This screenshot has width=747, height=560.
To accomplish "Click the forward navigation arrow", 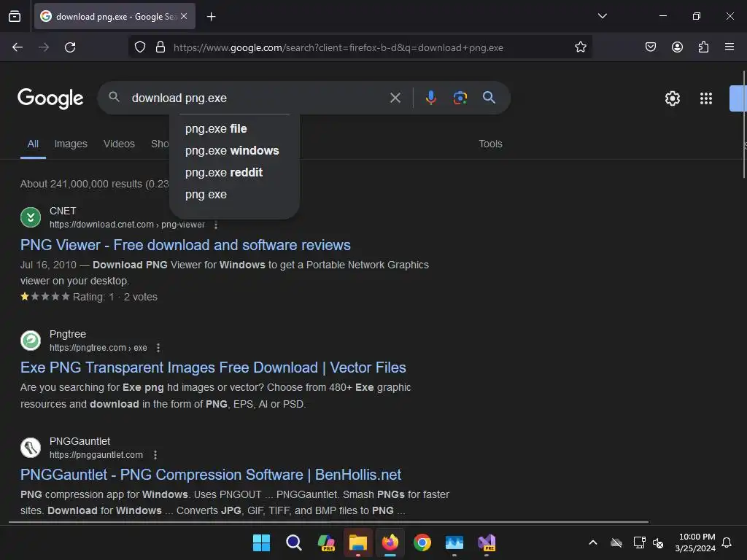I will click(x=44, y=47).
